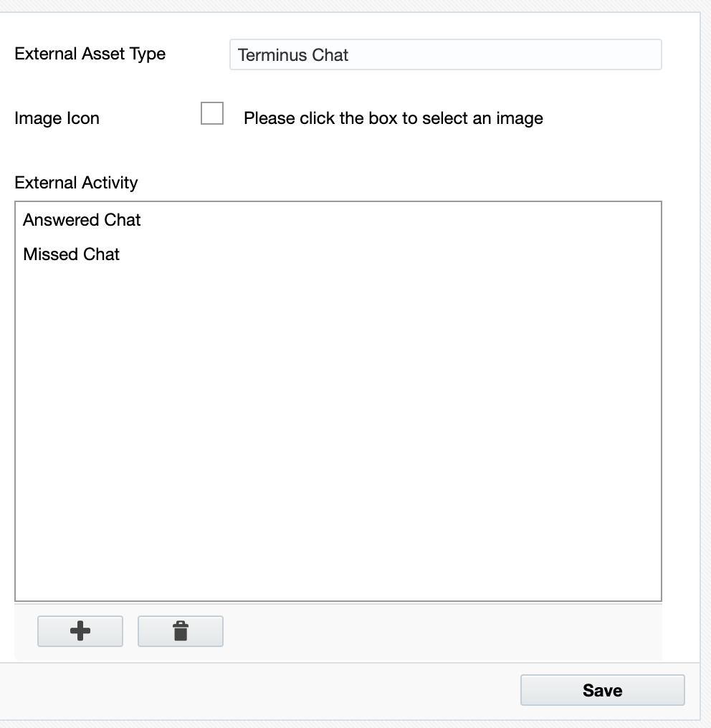
Task: Click the word 'Terminus' in asset type field
Action: 272,54
